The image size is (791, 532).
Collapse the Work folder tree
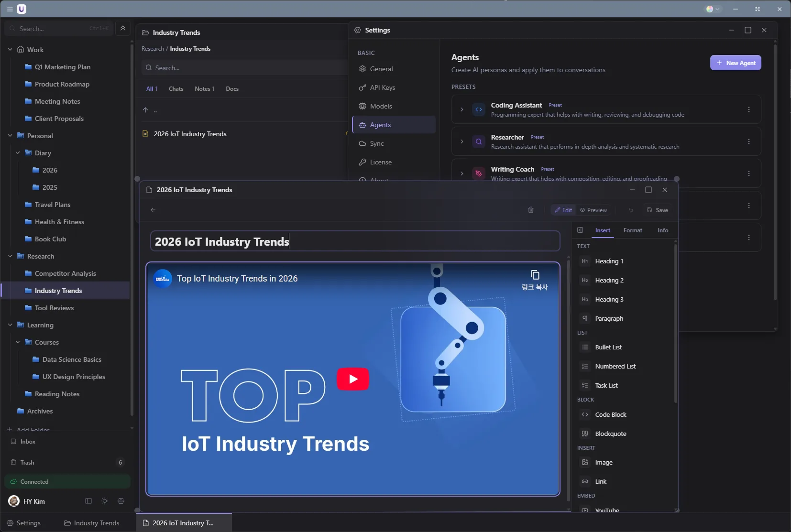click(x=10, y=50)
